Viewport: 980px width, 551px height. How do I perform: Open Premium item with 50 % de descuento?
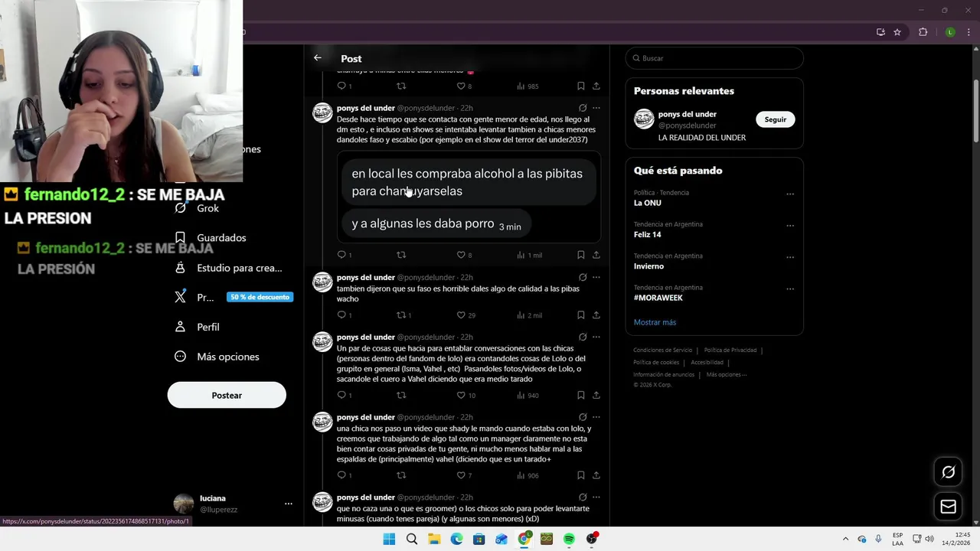[x=234, y=297]
